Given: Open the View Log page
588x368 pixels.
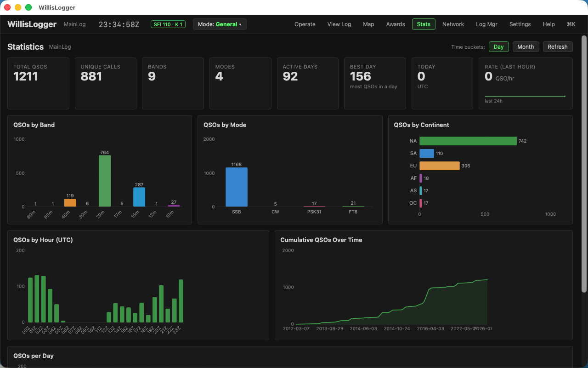Looking at the screenshot, I should click(x=339, y=24).
